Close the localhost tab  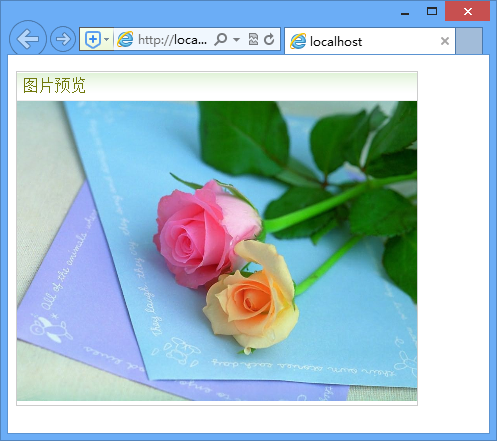[445, 41]
